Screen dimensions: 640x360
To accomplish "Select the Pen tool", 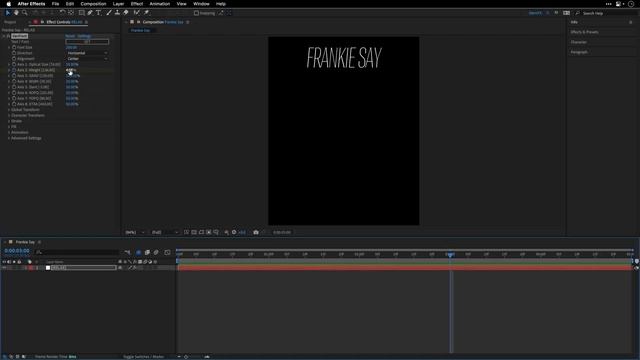I will pyautogui.click(x=90, y=13).
